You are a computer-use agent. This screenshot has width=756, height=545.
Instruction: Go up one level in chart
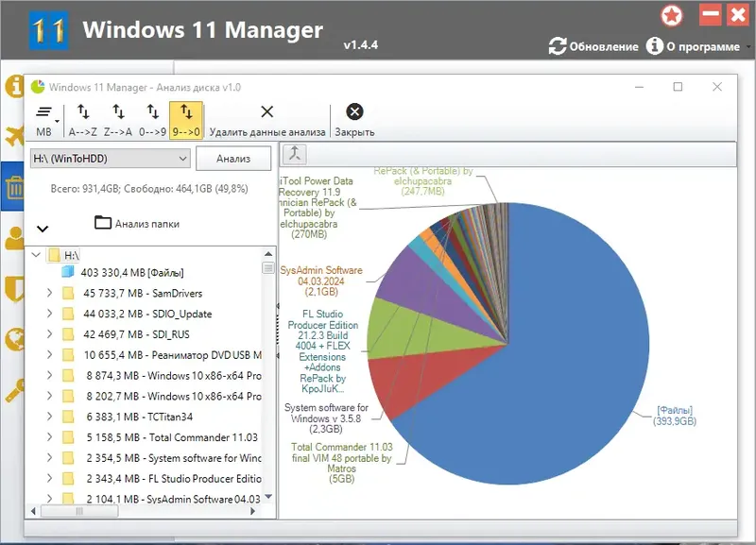(295, 154)
